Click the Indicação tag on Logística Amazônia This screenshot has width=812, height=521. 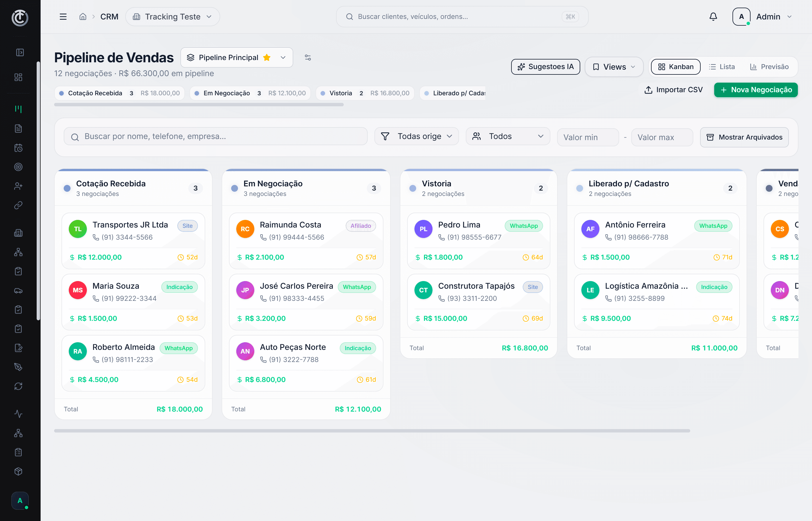click(714, 287)
